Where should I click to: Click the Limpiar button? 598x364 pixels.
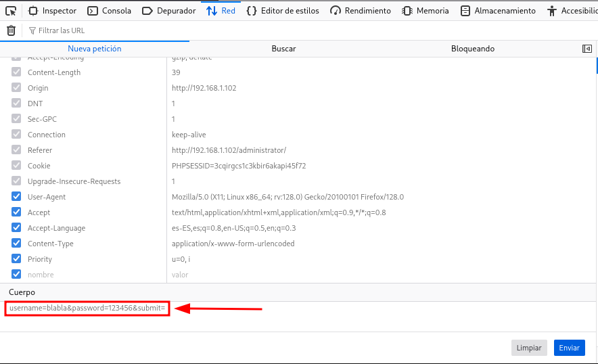click(529, 348)
